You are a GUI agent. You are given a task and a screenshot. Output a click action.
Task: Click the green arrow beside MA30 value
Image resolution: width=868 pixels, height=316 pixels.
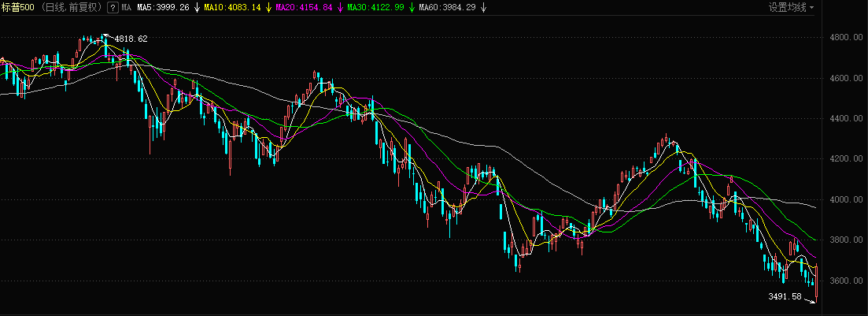pyautogui.click(x=413, y=8)
